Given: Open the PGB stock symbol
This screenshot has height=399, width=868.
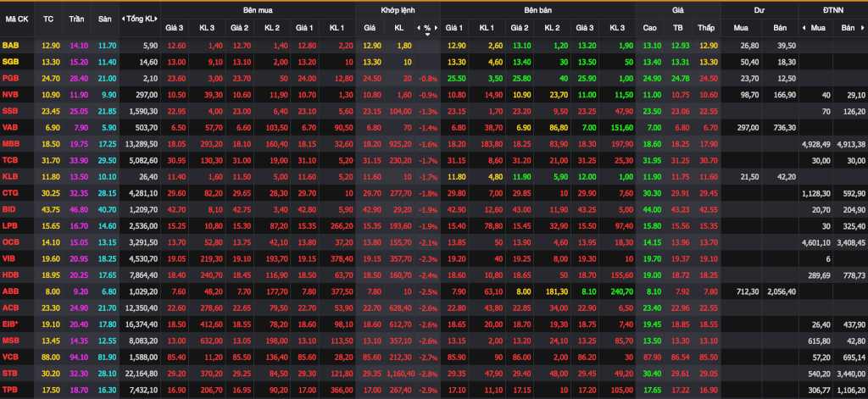Looking at the screenshot, I should coord(10,78).
